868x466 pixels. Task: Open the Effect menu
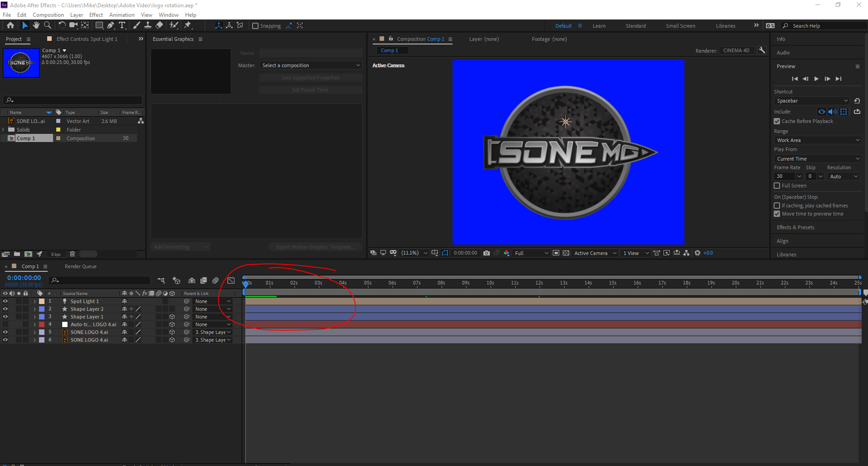tap(96, 15)
